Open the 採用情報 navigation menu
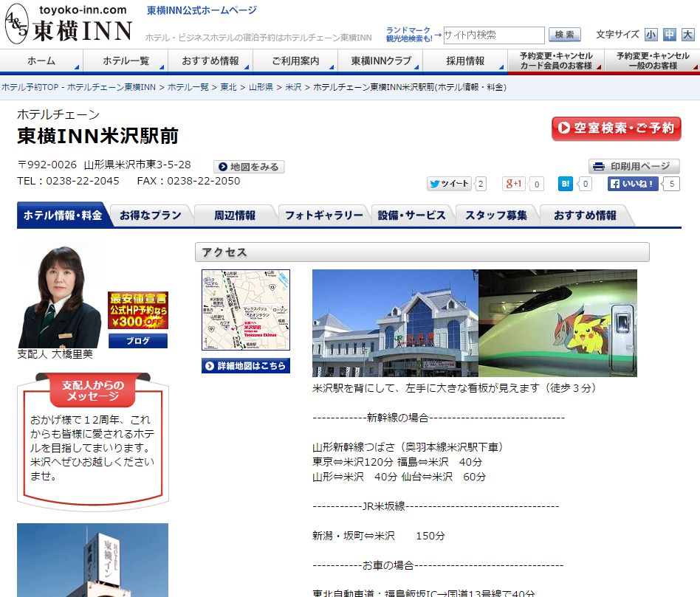 (x=465, y=61)
